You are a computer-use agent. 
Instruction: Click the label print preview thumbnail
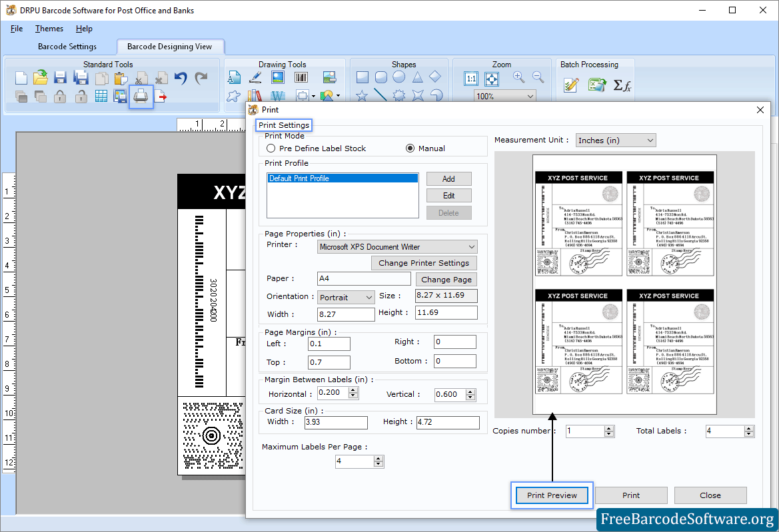[x=624, y=284]
